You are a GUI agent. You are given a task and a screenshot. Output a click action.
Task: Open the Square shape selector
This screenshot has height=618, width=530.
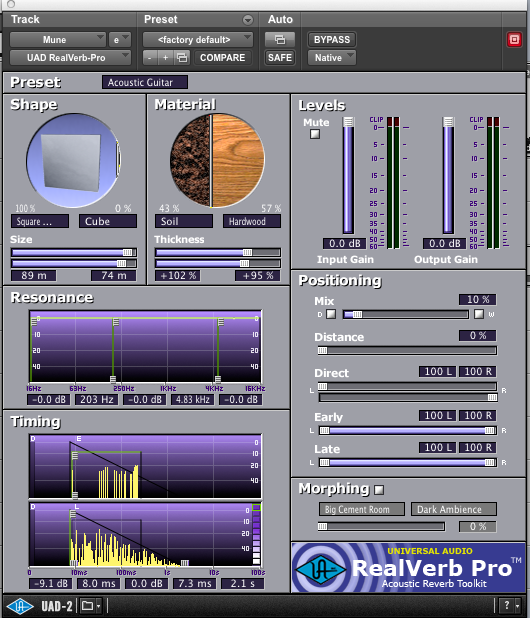40,221
